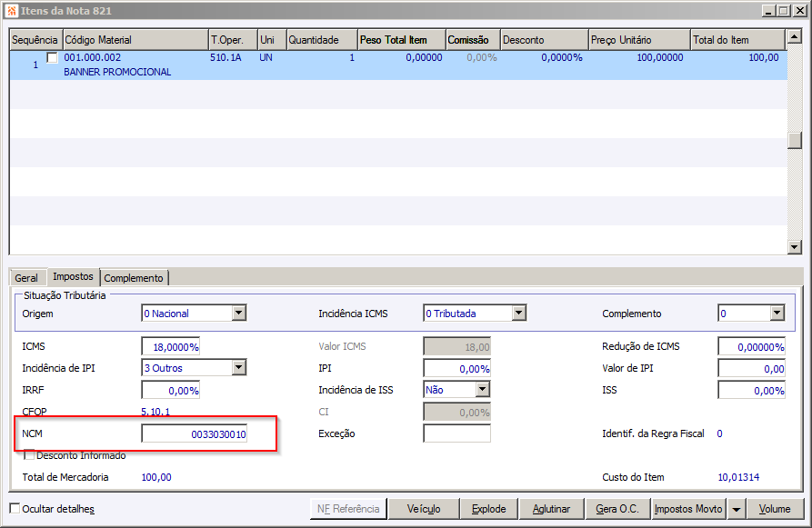Click the items grid scroll down arrow
Screen dimensions: 812x528
[x=795, y=247]
